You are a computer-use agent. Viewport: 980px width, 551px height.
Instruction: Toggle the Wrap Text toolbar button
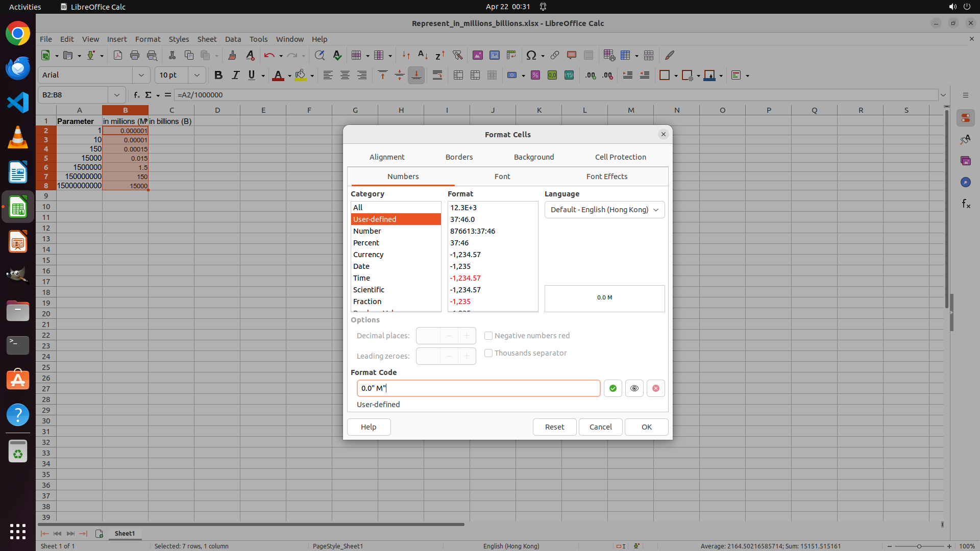coord(437,75)
